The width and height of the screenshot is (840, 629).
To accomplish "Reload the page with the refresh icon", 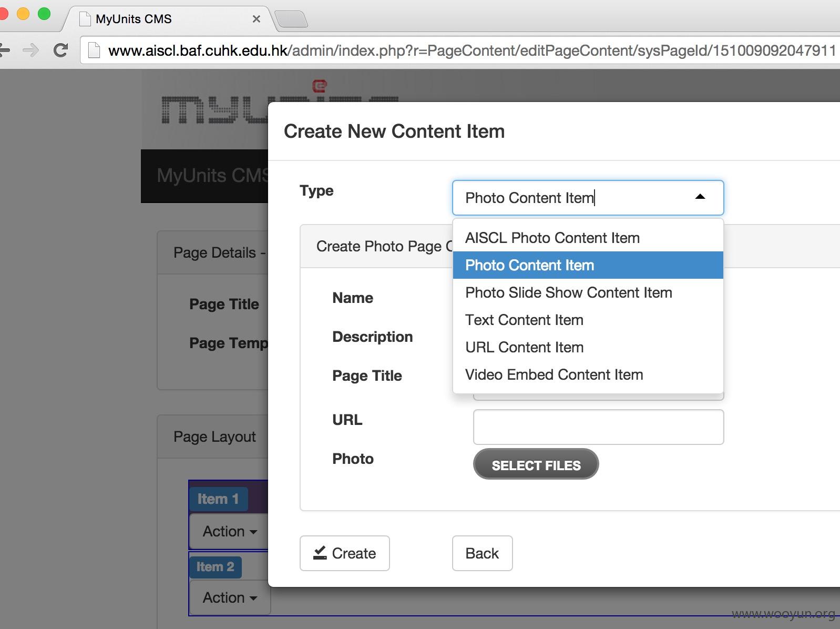I will [x=61, y=50].
